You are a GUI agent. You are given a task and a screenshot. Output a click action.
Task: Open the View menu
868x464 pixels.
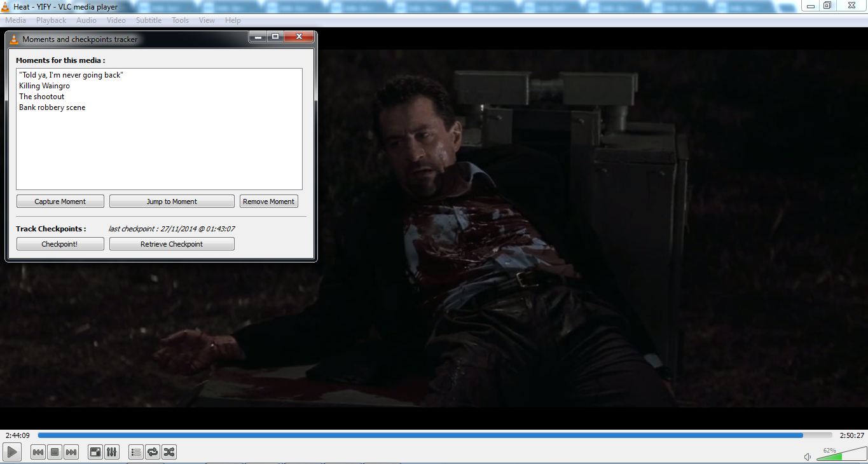[x=207, y=20]
